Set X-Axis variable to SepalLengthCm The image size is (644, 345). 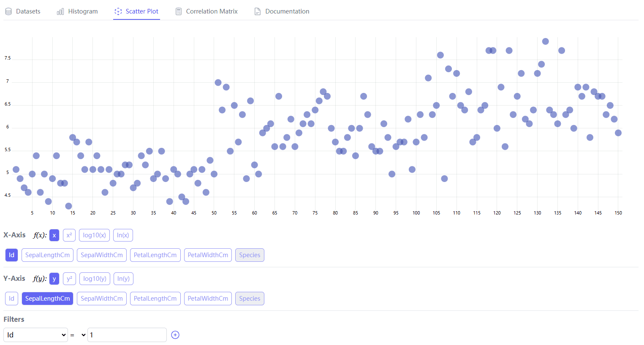(x=47, y=255)
